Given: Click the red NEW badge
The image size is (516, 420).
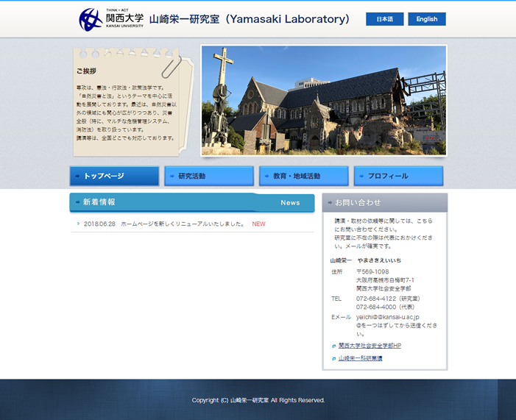Looking at the screenshot, I should pyautogui.click(x=258, y=224).
